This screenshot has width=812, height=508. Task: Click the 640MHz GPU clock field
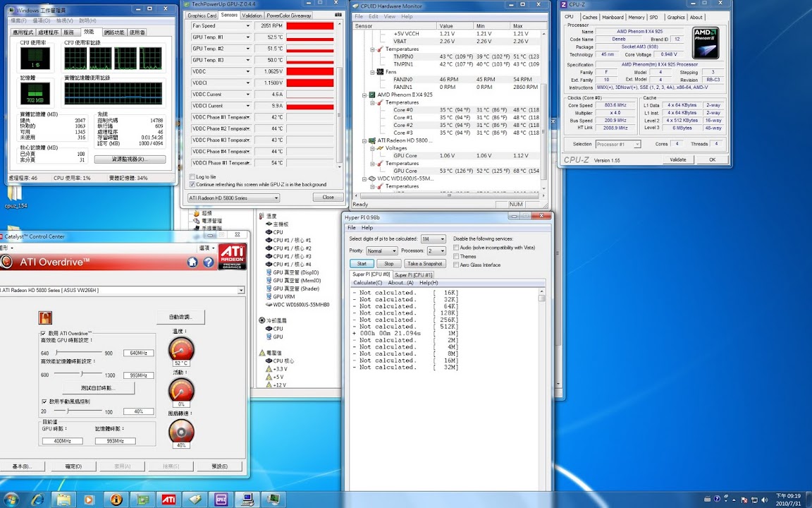pos(139,353)
